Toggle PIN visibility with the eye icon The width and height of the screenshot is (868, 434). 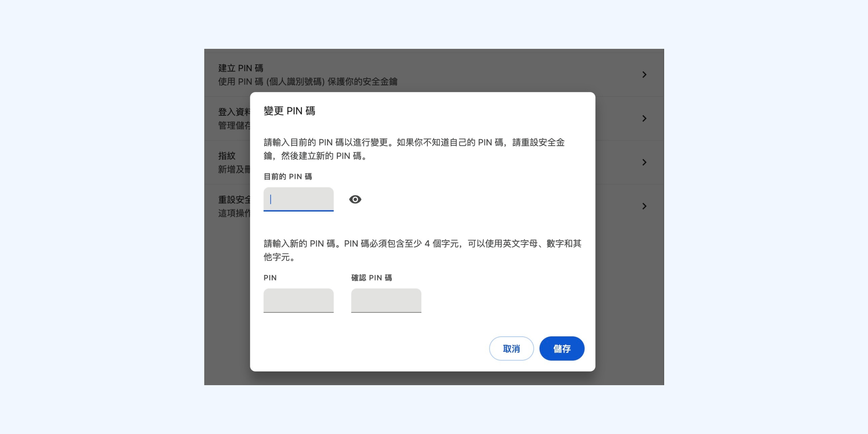[355, 199]
